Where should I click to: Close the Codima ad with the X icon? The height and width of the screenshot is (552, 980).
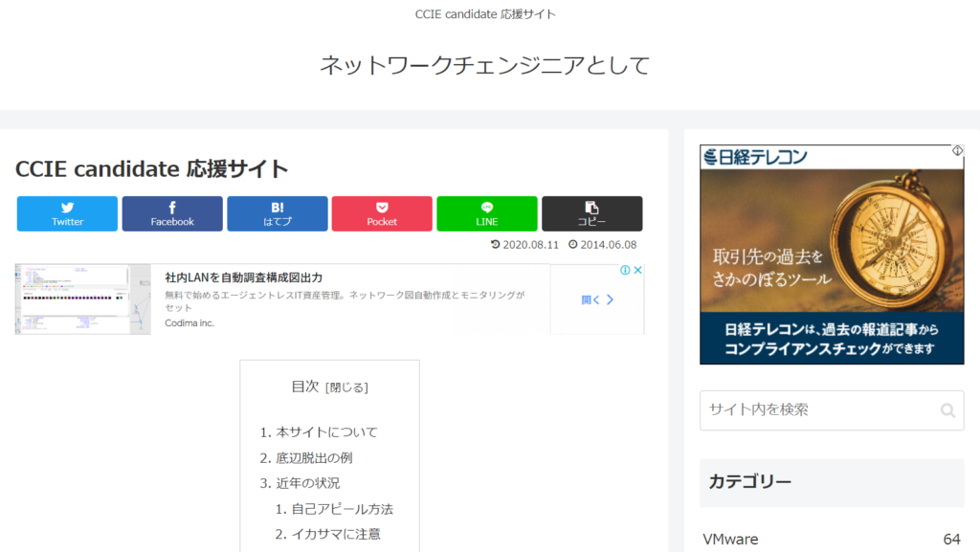pos(637,271)
